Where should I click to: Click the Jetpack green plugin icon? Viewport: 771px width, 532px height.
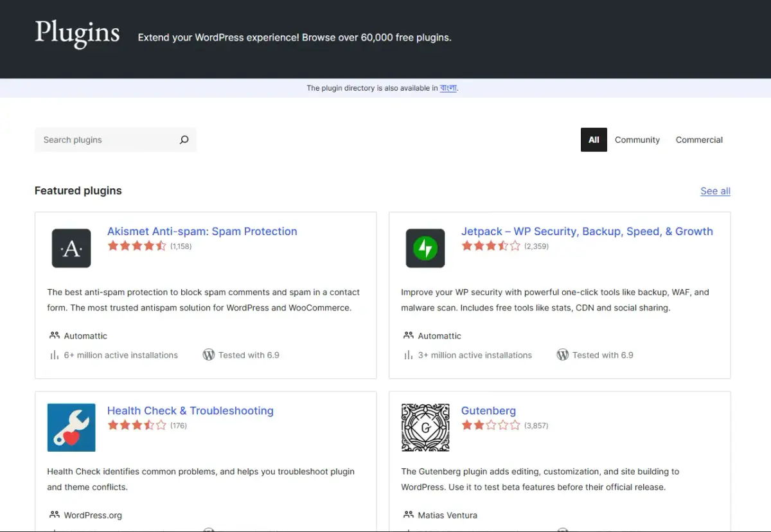[x=425, y=248]
